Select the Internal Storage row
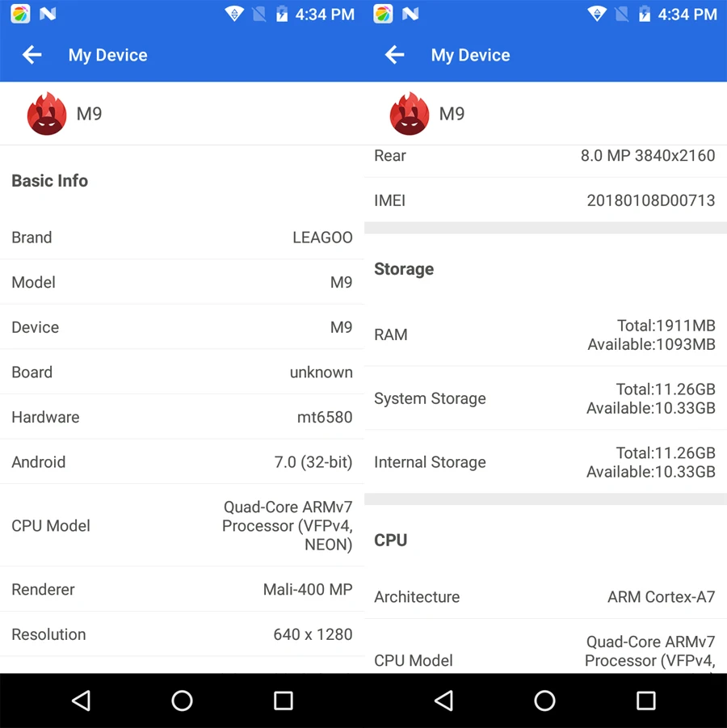Screen dimensions: 727x728 pos(545,461)
